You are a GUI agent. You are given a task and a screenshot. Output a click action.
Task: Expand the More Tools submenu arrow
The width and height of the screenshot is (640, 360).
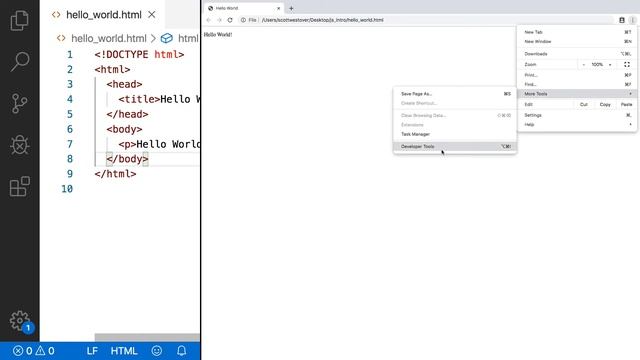pos(631,94)
